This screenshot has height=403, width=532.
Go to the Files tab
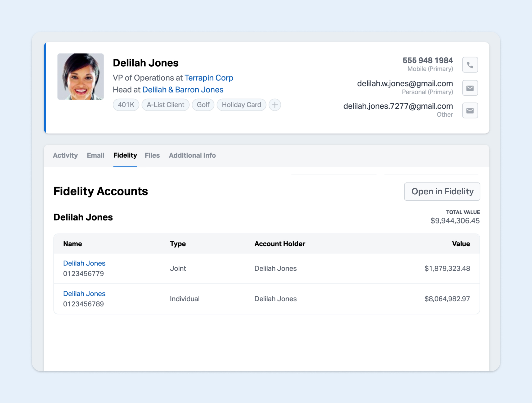coord(152,155)
